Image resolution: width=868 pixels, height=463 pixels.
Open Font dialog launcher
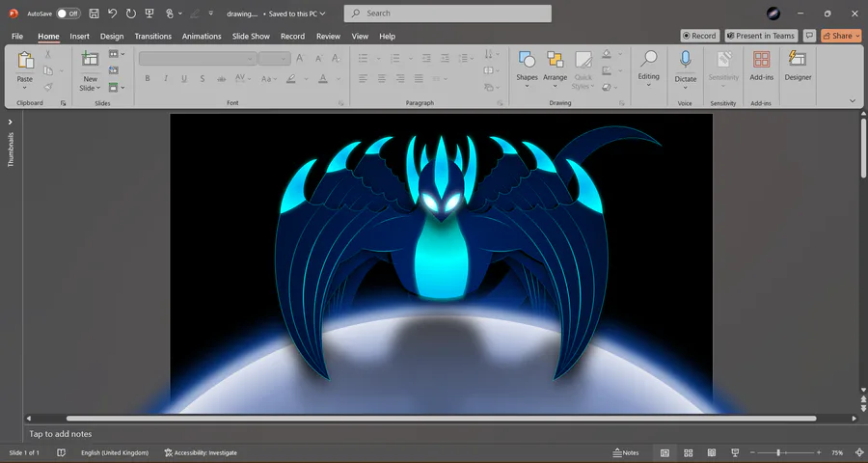(x=341, y=103)
